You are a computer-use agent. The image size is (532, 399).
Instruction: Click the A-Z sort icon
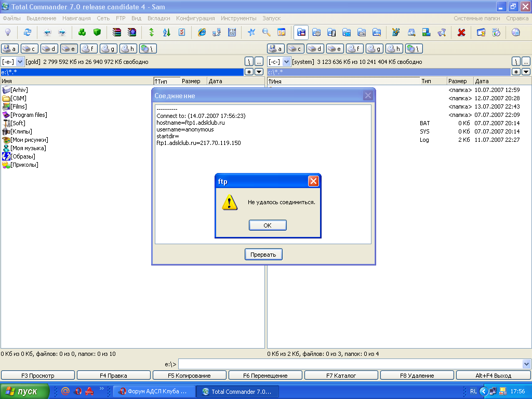(167, 32)
